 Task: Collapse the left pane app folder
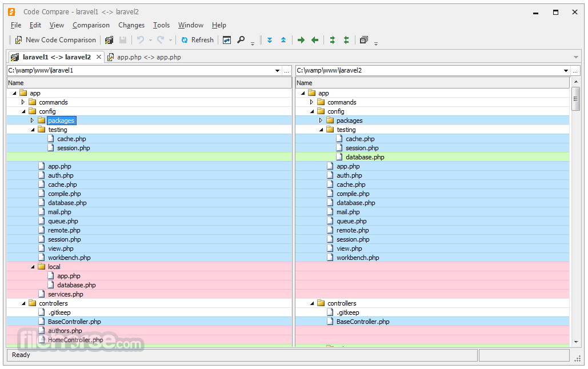pos(14,93)
